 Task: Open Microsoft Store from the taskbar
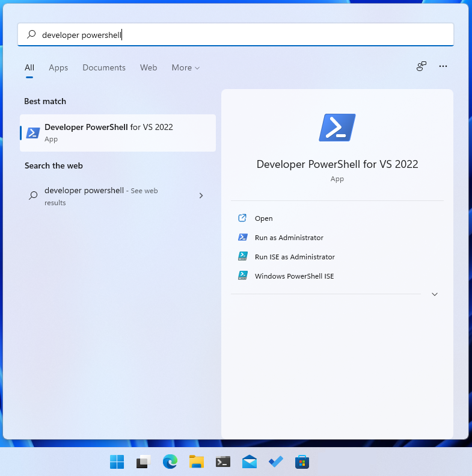[x=302, y=462]
